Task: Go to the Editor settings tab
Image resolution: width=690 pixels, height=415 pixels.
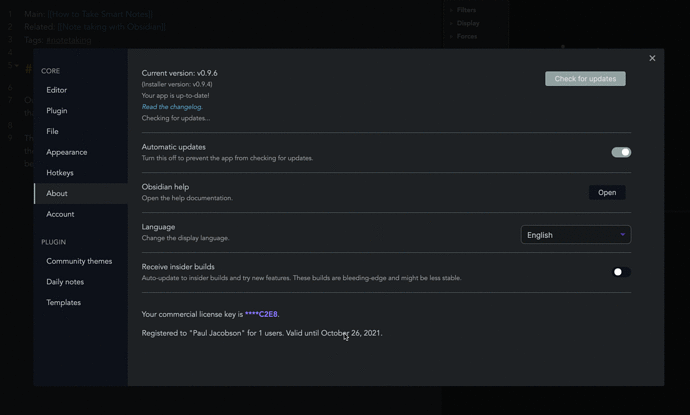Action: (57, 90)
